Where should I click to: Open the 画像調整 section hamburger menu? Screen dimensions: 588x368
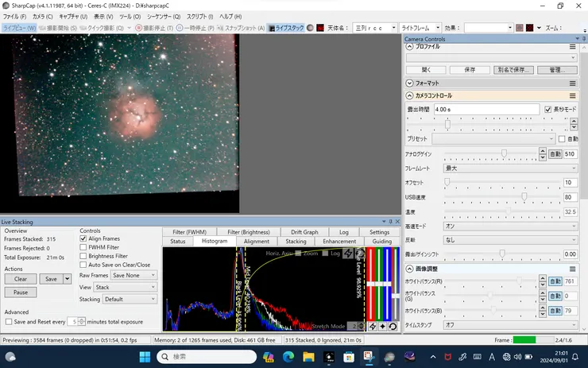pyautogui.click(x=572, y=269)
